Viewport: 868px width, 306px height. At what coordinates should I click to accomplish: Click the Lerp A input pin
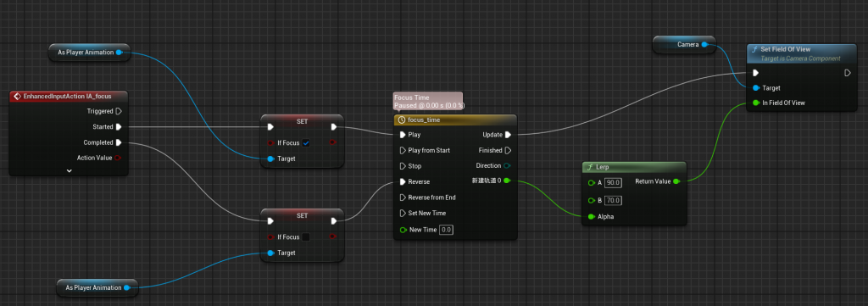[592, 182]
